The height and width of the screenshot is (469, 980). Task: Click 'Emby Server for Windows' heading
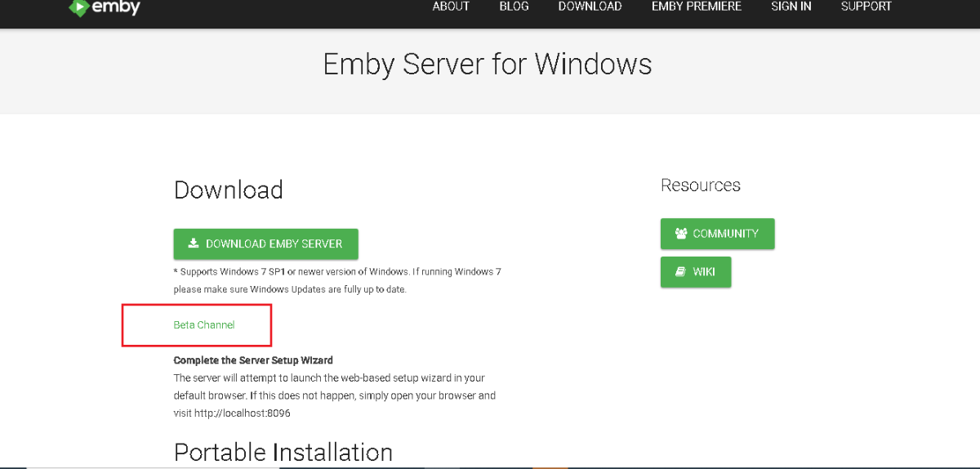point(488,64)
